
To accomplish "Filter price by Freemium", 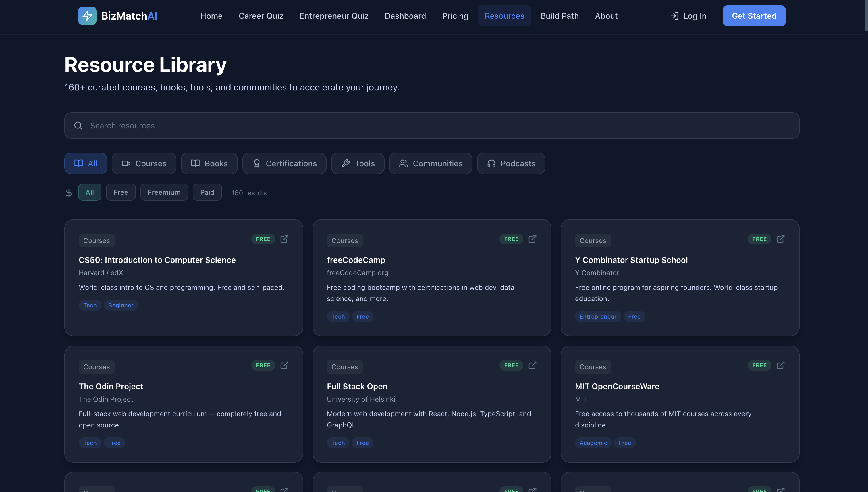I will (x=164, y=192).
